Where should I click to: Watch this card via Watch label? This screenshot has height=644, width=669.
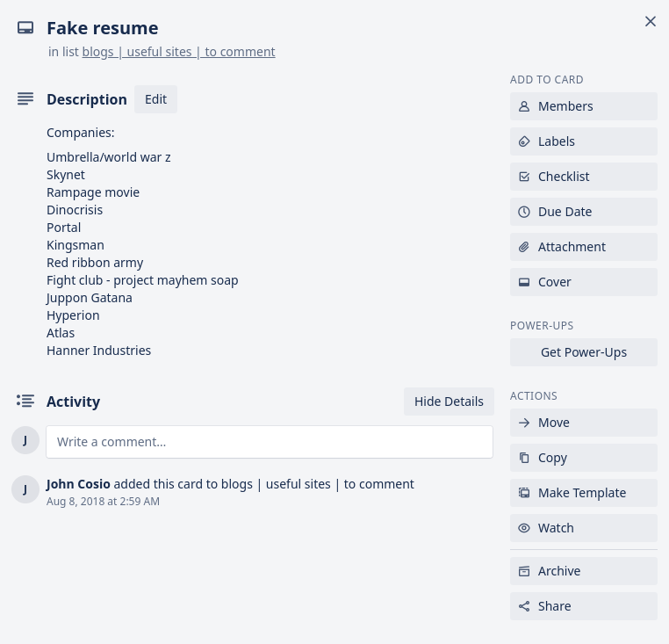pos(556,528)
